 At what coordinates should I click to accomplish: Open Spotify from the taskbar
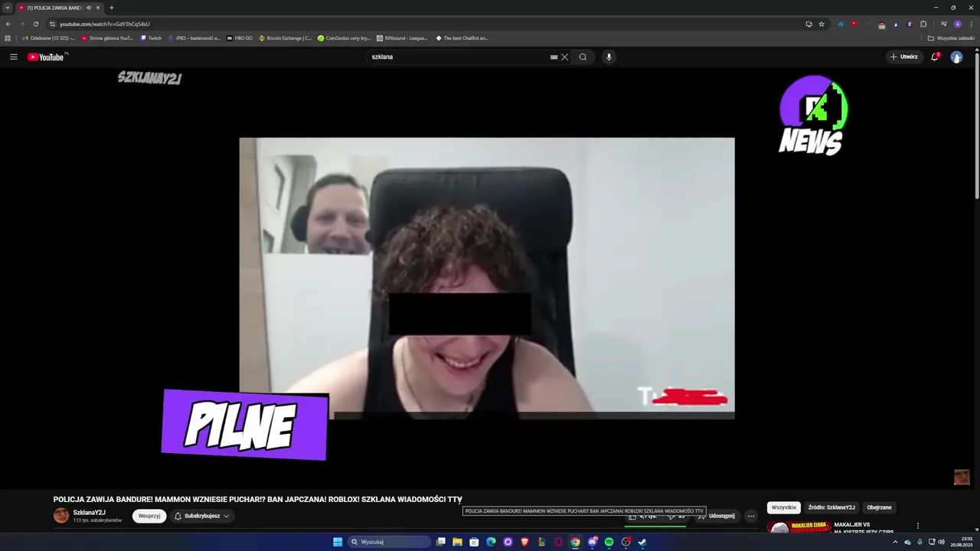click(x=609, y=542)
